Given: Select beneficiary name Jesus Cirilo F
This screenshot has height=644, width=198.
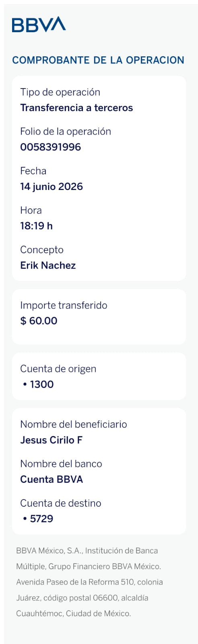Looking at the screenshot, I should [x=51, y=440].
